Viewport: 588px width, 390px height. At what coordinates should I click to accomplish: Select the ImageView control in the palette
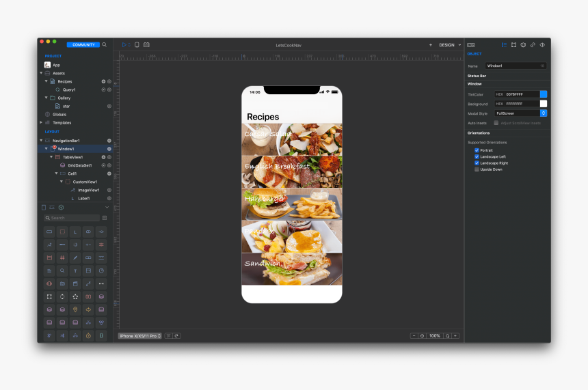[49, 245]
